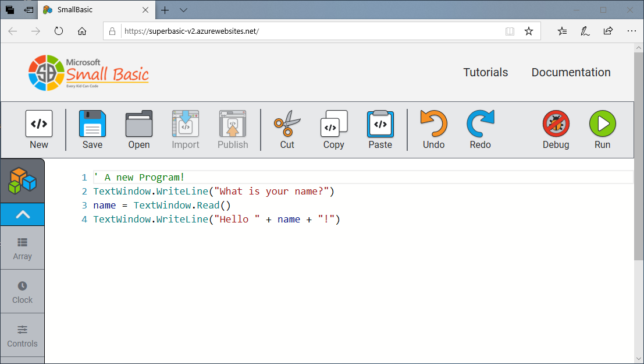The width and height of the screenshot is (644, 364).
Task: Open a new browser tab
Action: [165, 10]
